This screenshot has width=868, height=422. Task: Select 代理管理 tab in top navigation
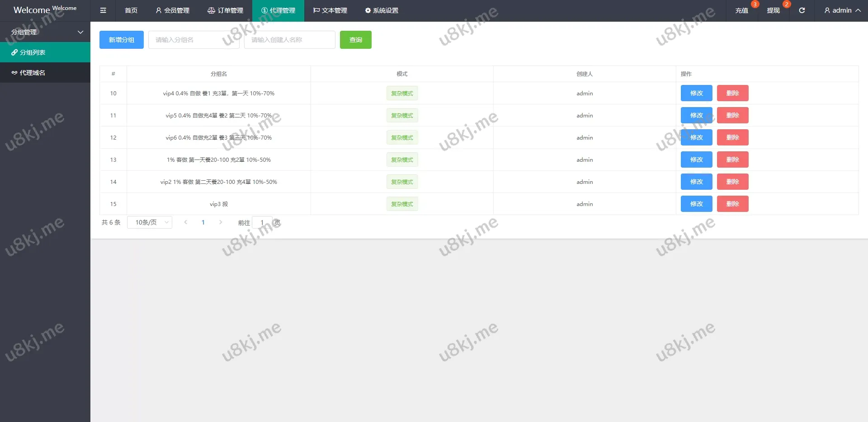click(278, 10)
